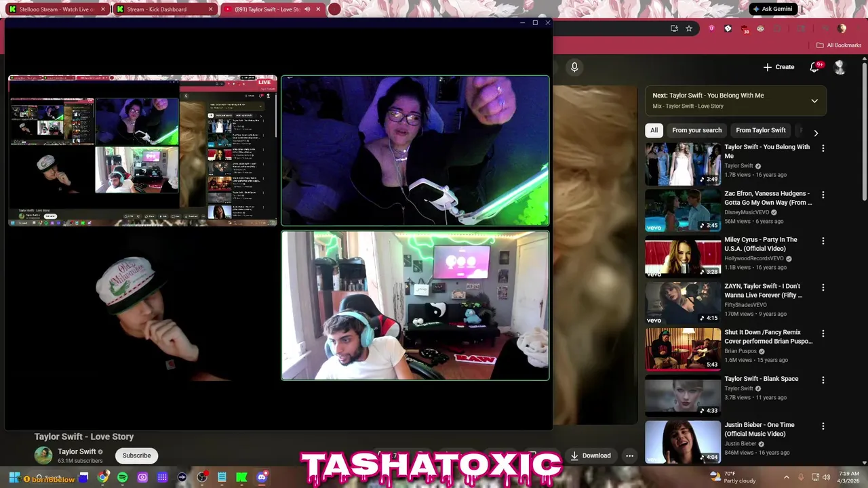Open the purple camera app on taskbar
The image size is (868, 488).
coord(142,477)
